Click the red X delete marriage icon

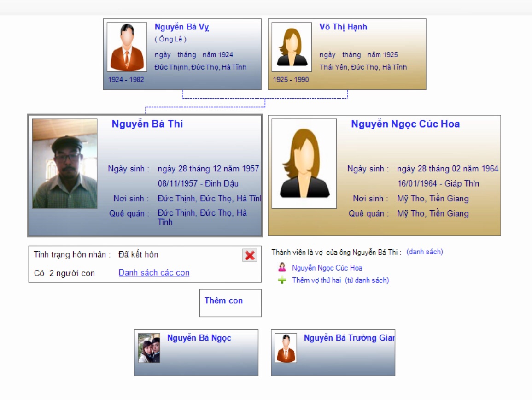250,255
